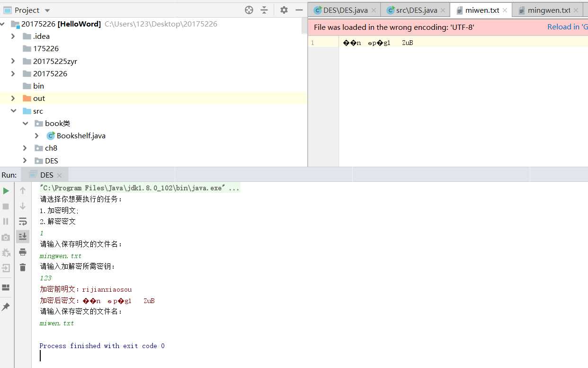
Task: Click the Down the Stack Trace arrow
Action: tap(23, 206)
